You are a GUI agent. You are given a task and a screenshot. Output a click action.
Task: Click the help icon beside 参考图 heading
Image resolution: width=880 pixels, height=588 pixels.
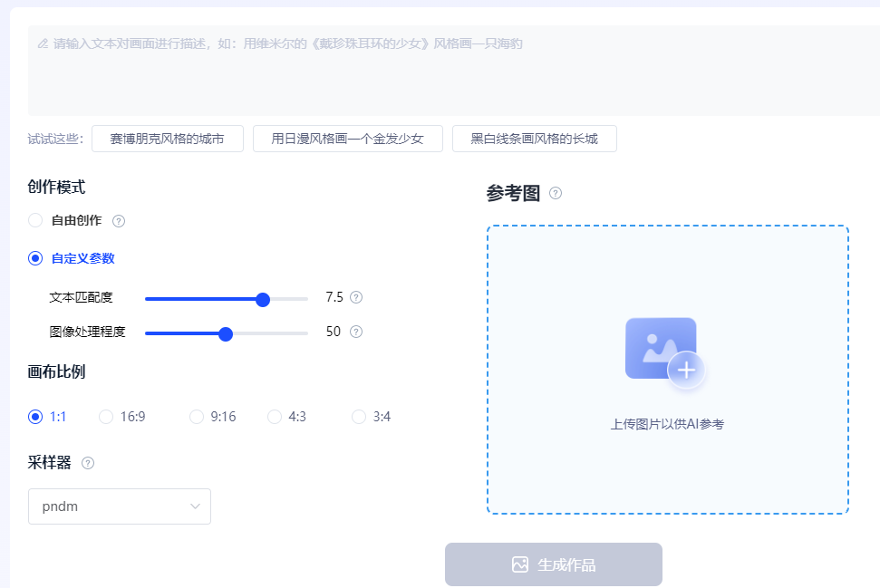click(556, 194)
